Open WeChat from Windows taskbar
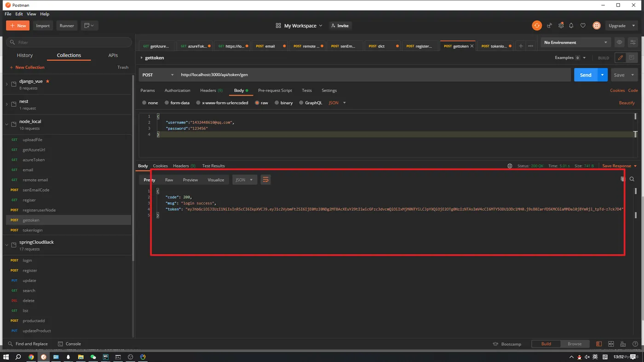This screenshot has width=644, height=362. point(93,357)
